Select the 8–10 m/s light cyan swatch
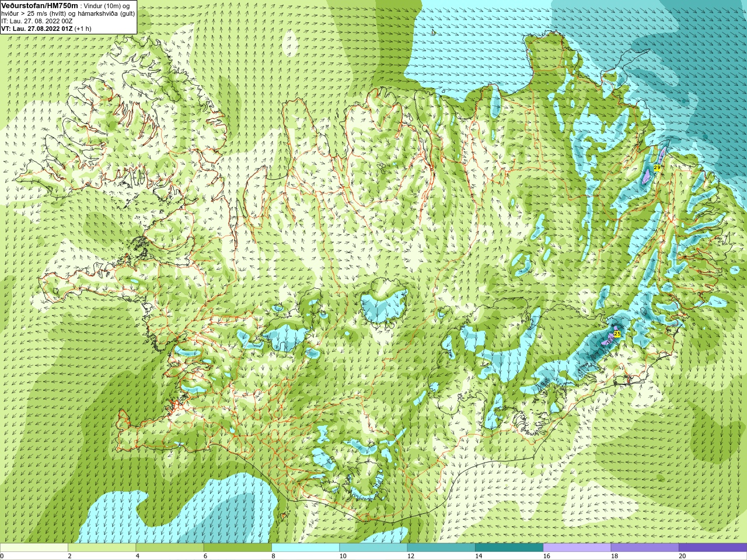Image resolution: width=747 pixels, height=560 pixels. click(305, 547)
